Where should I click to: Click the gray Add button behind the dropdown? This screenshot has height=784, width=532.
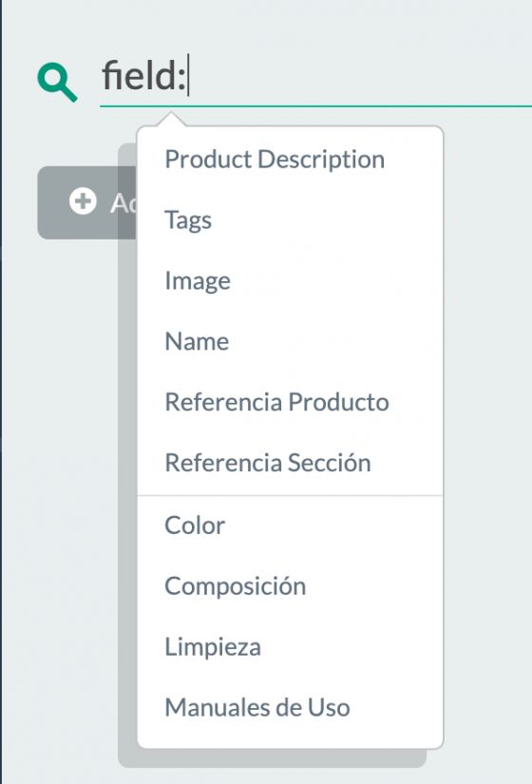86,202
